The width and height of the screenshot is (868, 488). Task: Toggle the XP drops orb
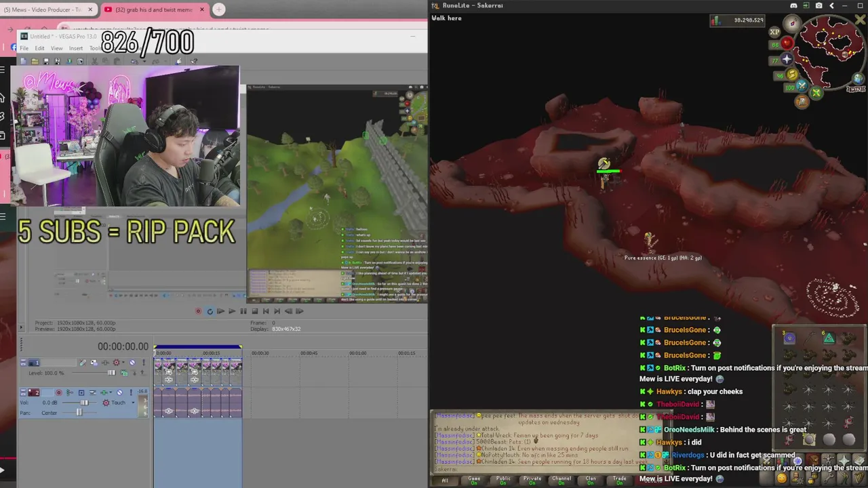[x=775, y=32]
